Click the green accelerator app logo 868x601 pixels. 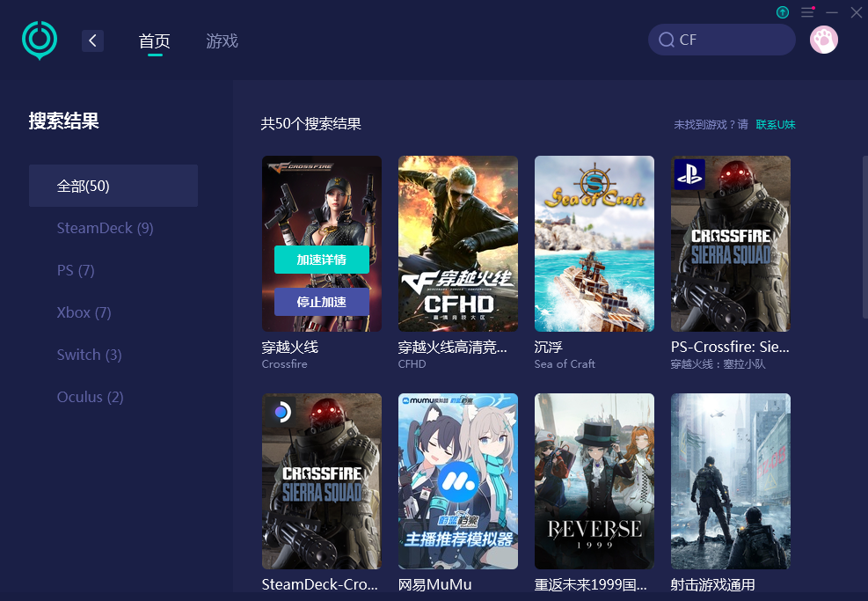click(40, 40)
